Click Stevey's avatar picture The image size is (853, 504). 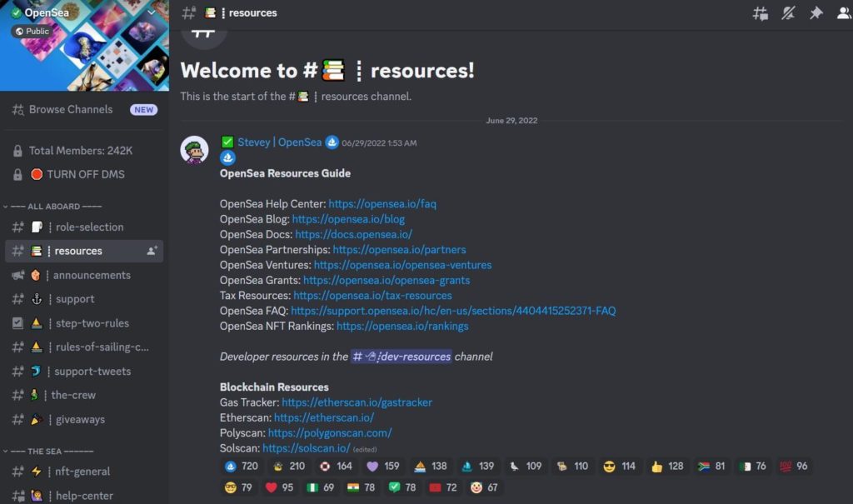(194, 150)
